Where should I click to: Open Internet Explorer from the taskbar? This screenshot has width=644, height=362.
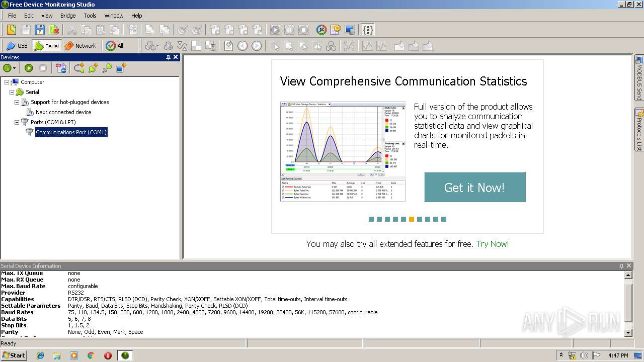[x=40, y=355]
